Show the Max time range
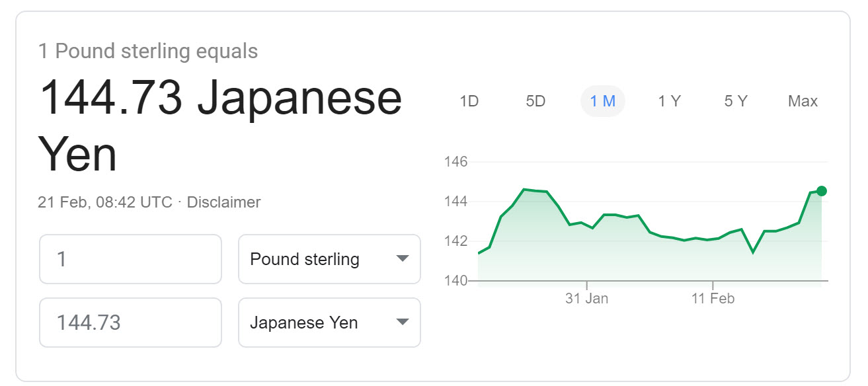The height and width of the screenshot is (386, 868). pyautogui.click(x=803, y=101)
